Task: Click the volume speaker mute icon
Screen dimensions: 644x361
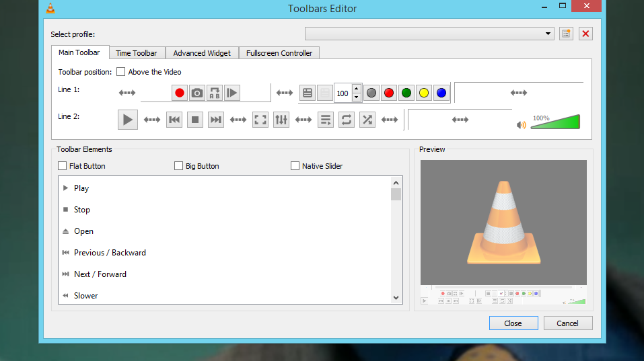Action: pyautogui.click(x=522, y=125)
